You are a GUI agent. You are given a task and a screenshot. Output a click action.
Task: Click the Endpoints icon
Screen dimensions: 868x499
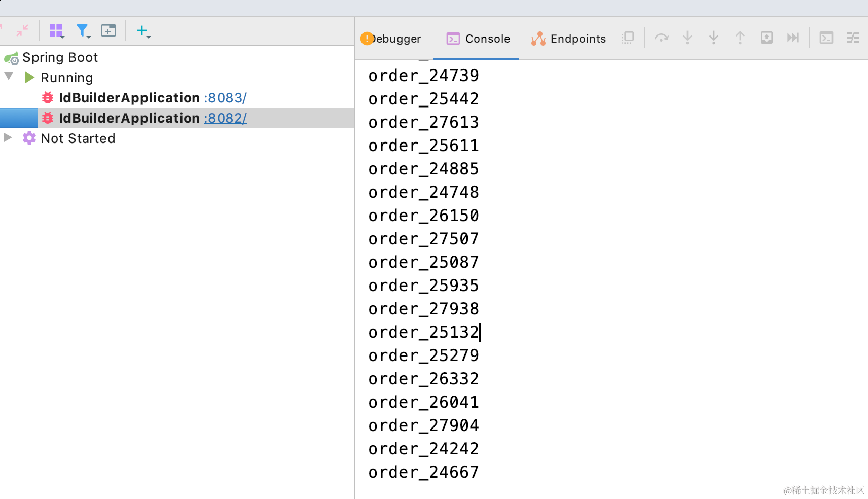coord(538,39)
